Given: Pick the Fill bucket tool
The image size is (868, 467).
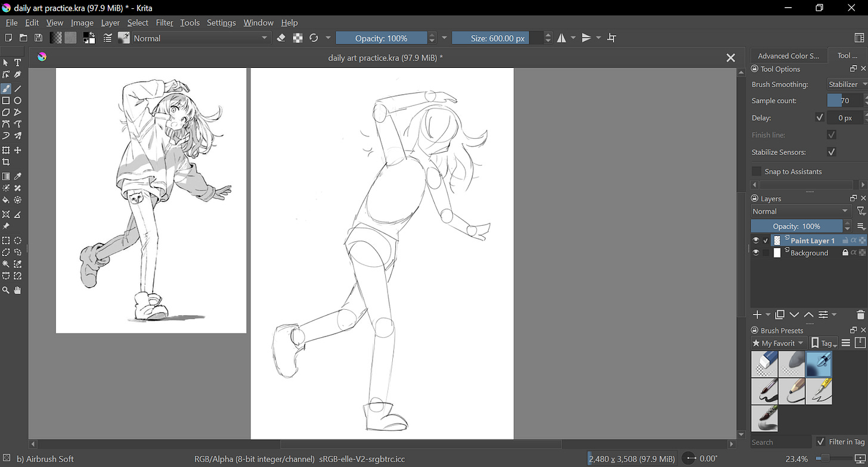Looking at the screenshot, I should [x=6, y=200].
